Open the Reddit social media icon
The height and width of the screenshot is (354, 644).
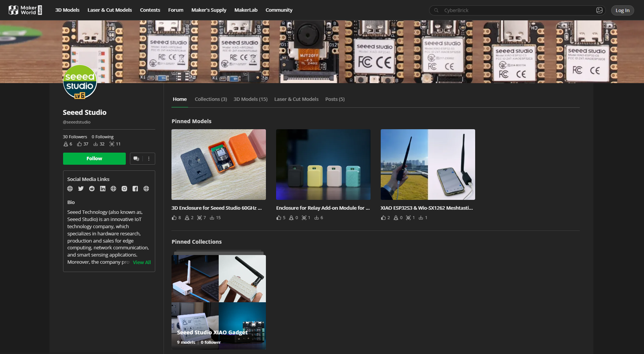point(91,189)
